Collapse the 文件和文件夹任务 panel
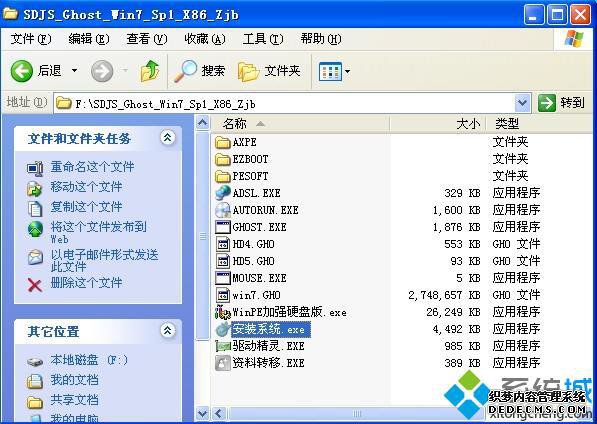597x424 pixels. [168, 137]
